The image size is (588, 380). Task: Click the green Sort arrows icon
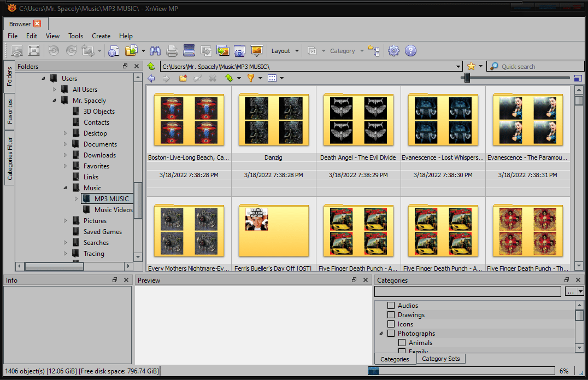[x=229, y=78]
